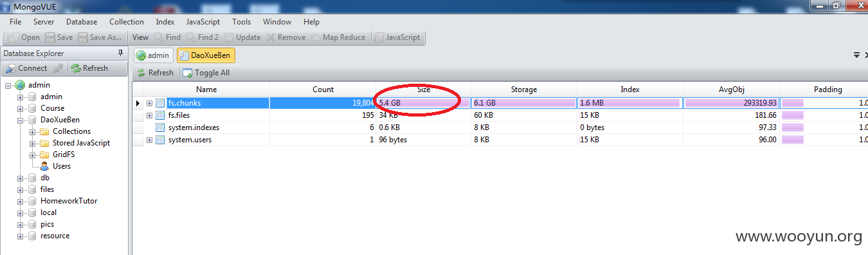The height and width of the screenshot is (255, 868).
Task: Click the Open toolbar button
Action: click(x=24, y=37)
